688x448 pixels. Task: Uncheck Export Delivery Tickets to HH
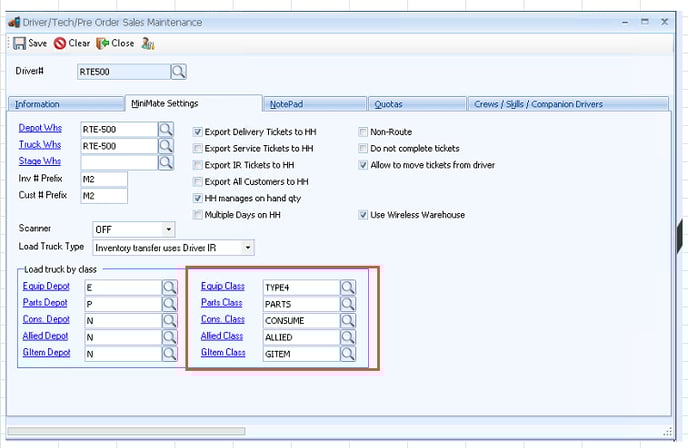click(x=197, y=132)
